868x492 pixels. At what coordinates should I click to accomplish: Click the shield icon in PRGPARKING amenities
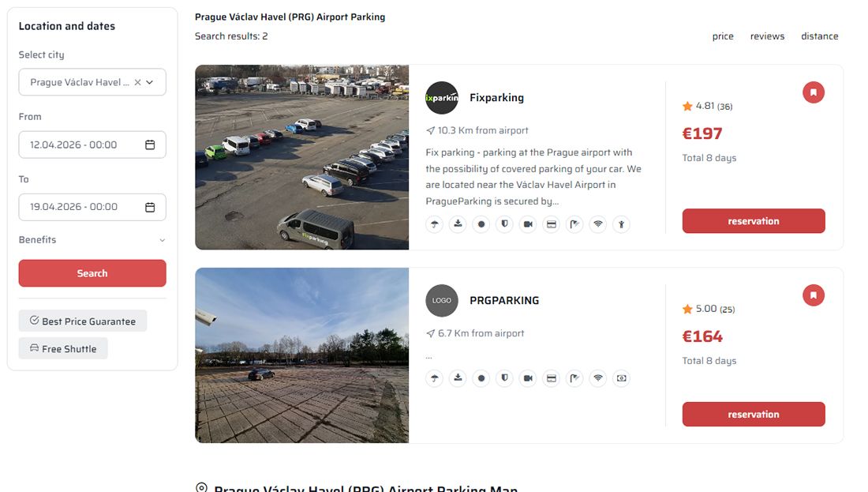click(505, 378)
